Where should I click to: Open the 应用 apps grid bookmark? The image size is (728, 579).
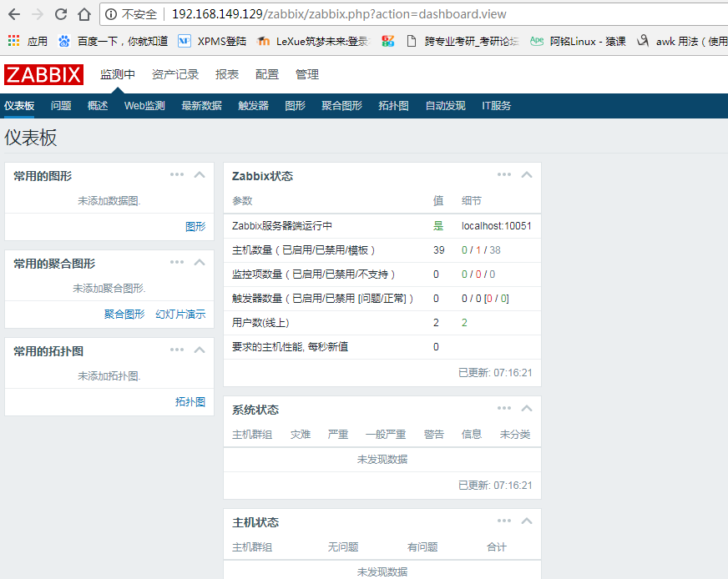[x=28, y=41]
